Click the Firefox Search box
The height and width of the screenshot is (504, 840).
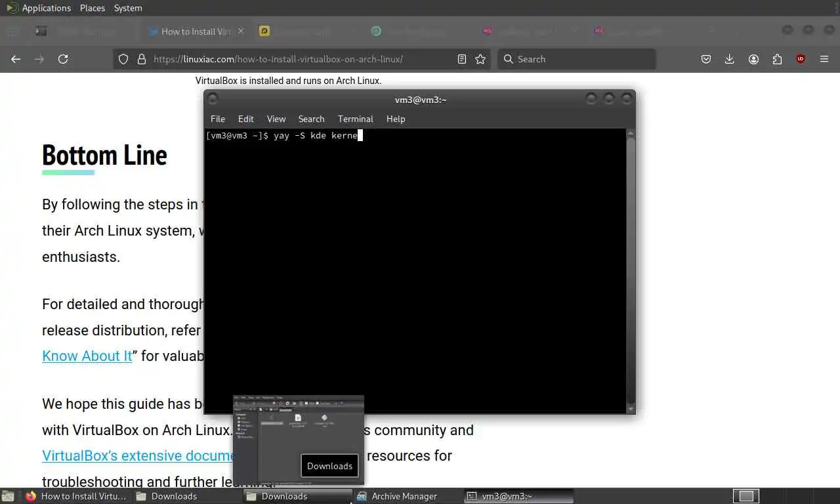(x=576, y=59)
